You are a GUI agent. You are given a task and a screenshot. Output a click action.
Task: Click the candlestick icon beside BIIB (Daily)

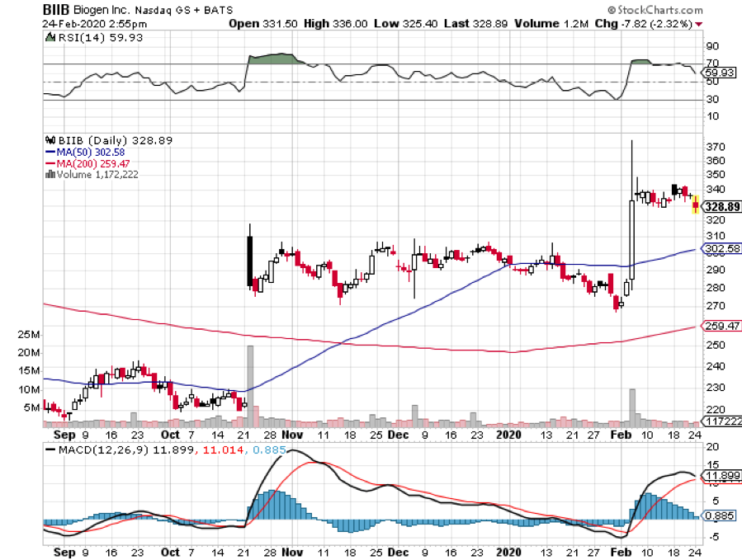coord(50,140)
